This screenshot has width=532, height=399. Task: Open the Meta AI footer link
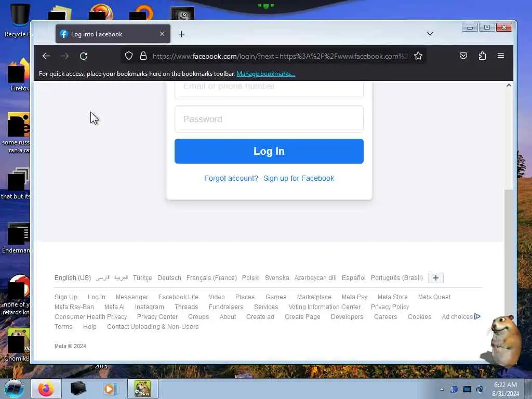point(114,307)
